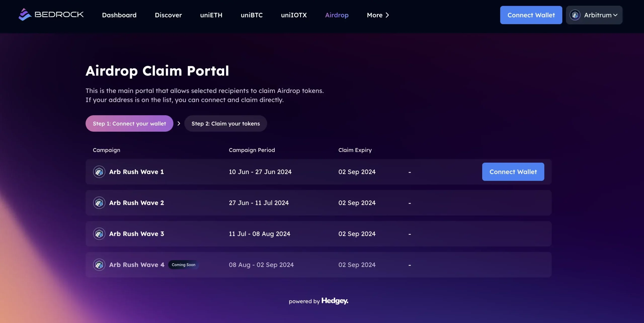
Task: Click the Step 1 Connect your wallet tab
Action: tap(129, 123)
